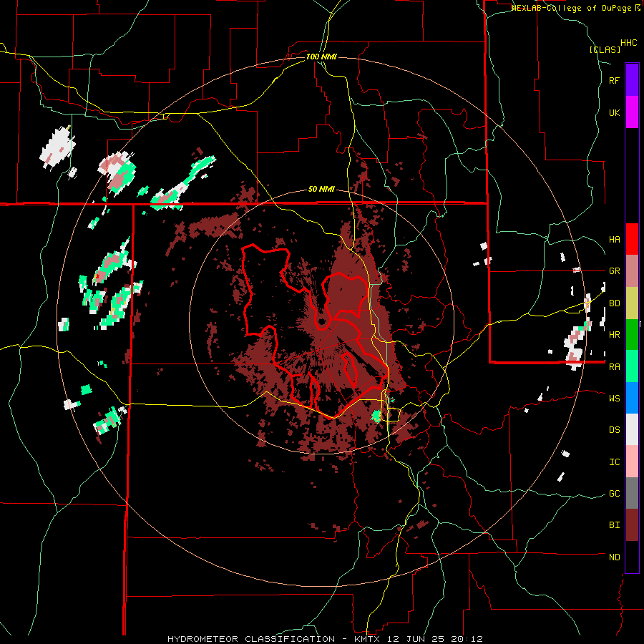Click the 'RF' legend label text
This screenshot has width=644, height=644.
614,80
